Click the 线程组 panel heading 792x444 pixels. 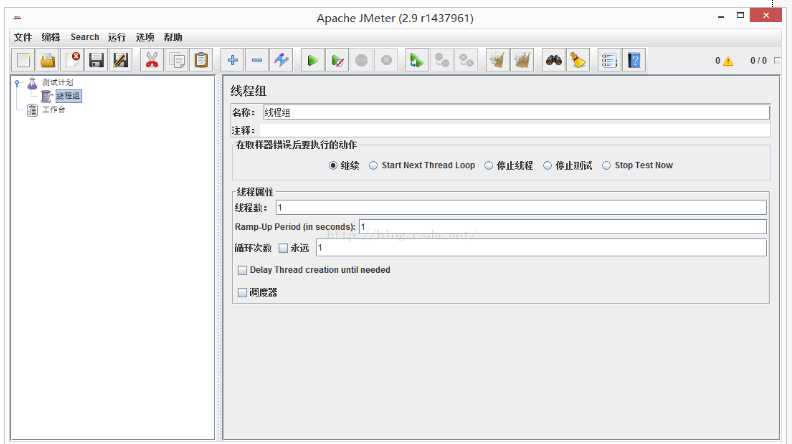[x=249, y=91]
